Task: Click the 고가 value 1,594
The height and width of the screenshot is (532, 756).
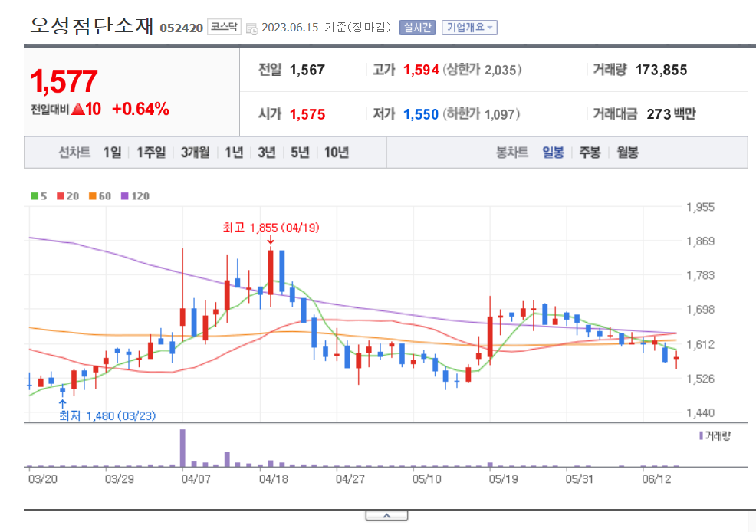Action: tap(421, 70)
